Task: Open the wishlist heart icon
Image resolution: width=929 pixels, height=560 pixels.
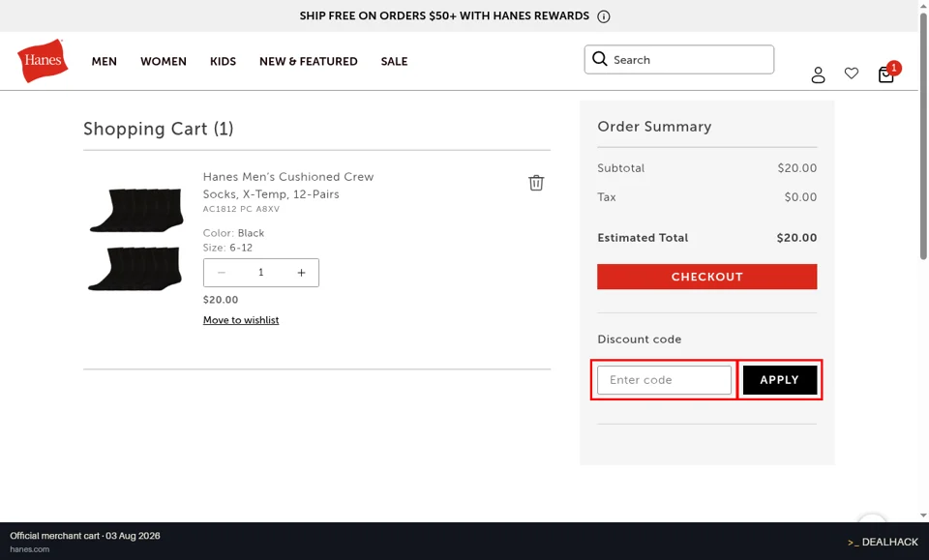Action: coord(852,74)
